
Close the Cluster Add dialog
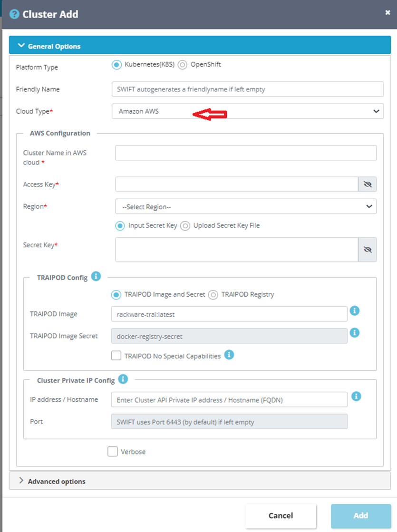coord(387,12)
